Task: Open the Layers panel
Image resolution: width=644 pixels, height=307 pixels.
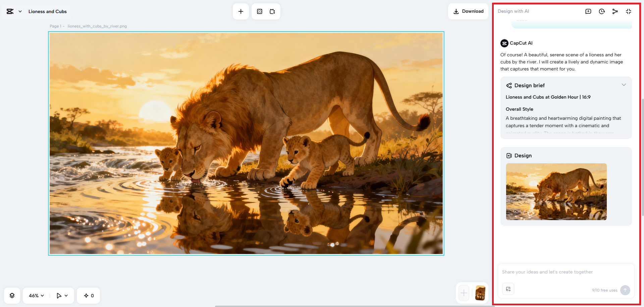Action: 12,296
